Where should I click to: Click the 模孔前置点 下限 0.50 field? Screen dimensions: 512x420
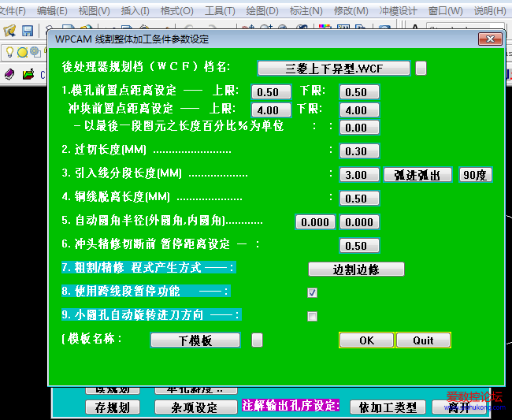pos(359,91)
